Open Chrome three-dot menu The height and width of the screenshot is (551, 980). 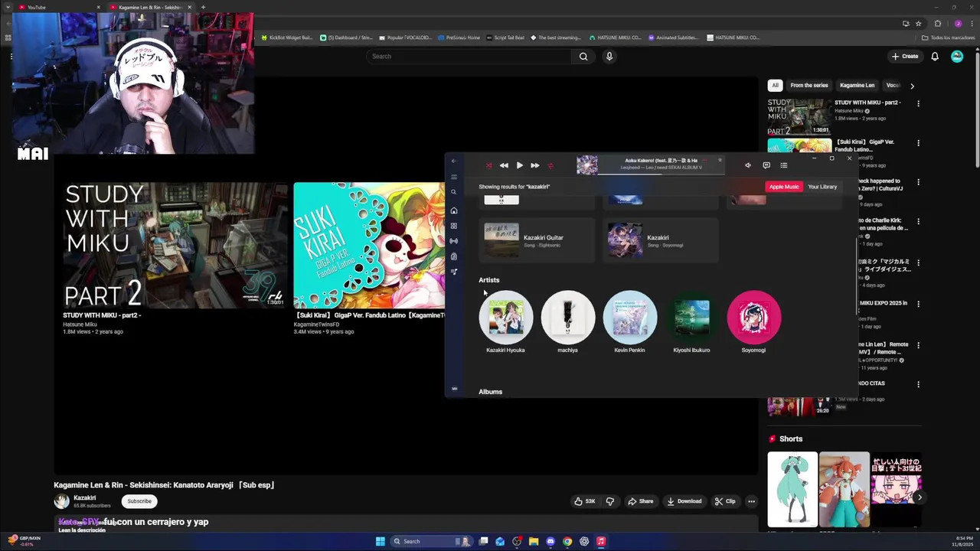pyautogui.click(x=972, y=24)
